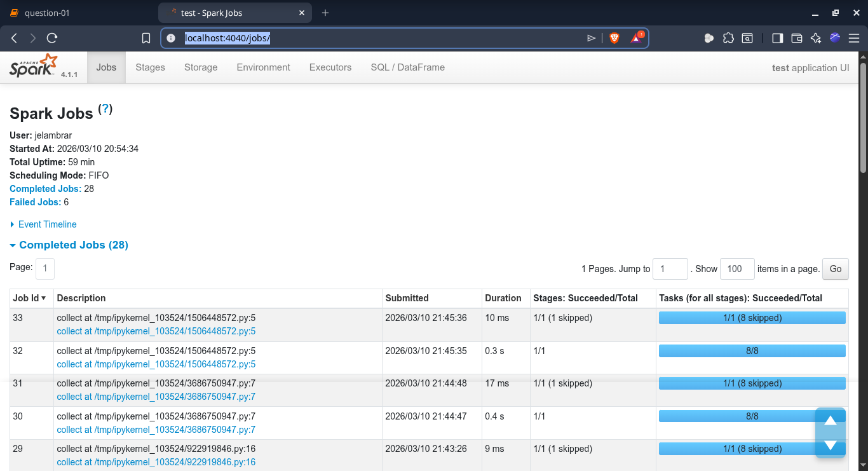The image size is (868, 471).
Task: Toggle the browser sidebar panel icon
Action: [777, 38]
